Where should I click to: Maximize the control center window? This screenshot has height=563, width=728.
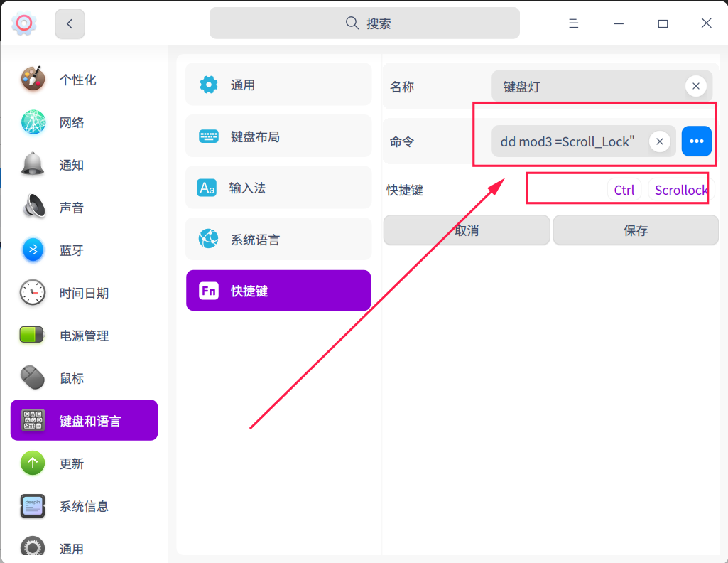[663, 23]
